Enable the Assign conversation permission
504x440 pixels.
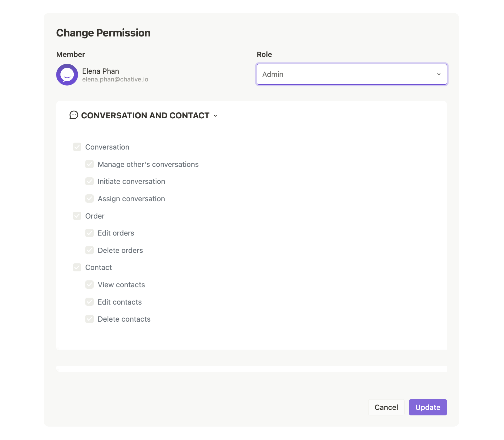[x=89, y=198]
